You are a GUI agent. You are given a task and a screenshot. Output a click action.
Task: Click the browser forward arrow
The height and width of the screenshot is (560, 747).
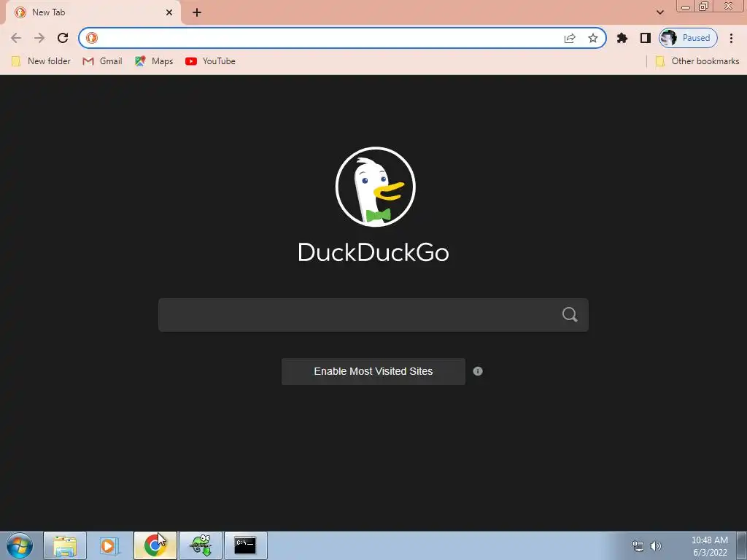(x=39, y=38)
